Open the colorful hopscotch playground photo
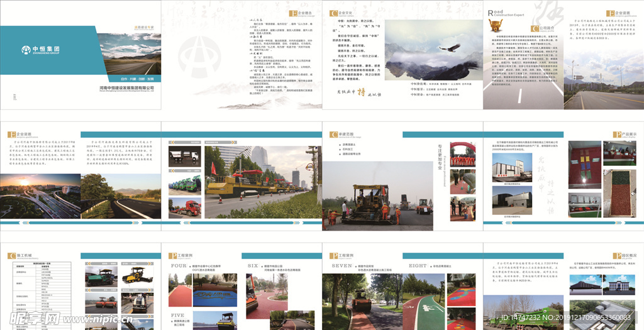Image resolution: width=644 pixels, height=330 pixels. 461,290
